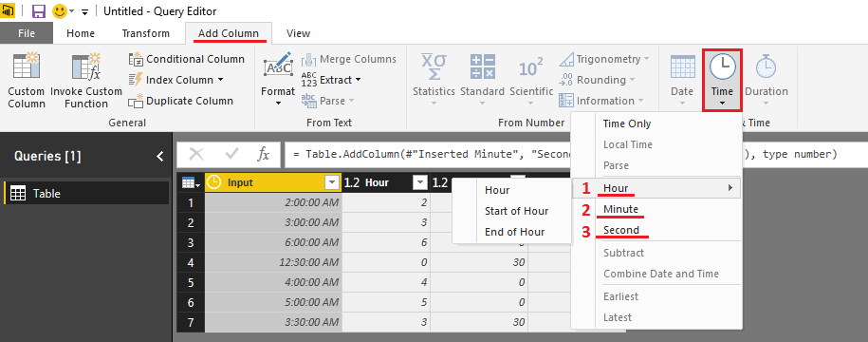Viewport: 868px width, 342px height.
Task: Open the quick access toolbar dropdown arrow
Action: click(x=84, y=11)
